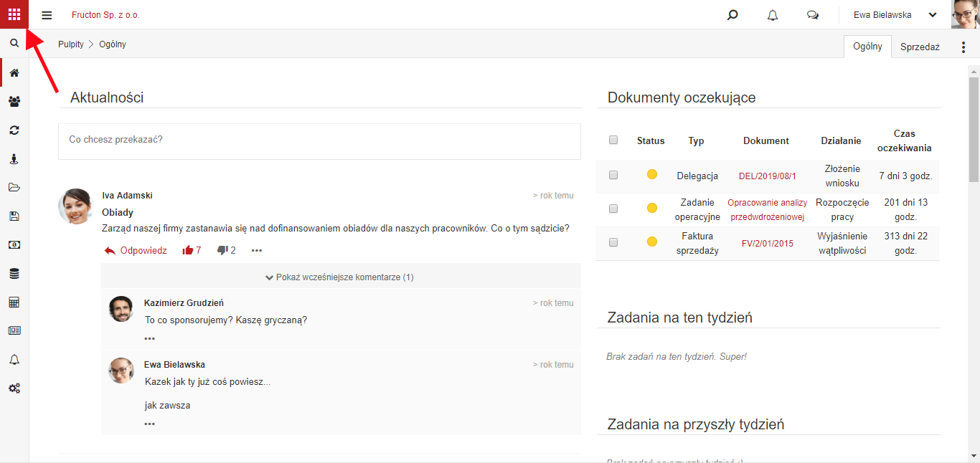Select the Ogólny dashboard tab

[x=867, y=47]
